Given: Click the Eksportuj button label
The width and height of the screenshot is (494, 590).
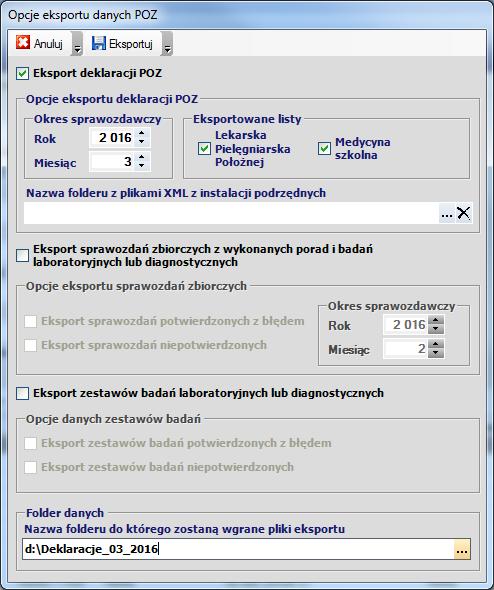Looking at the screenshot, I should [131, 44].
